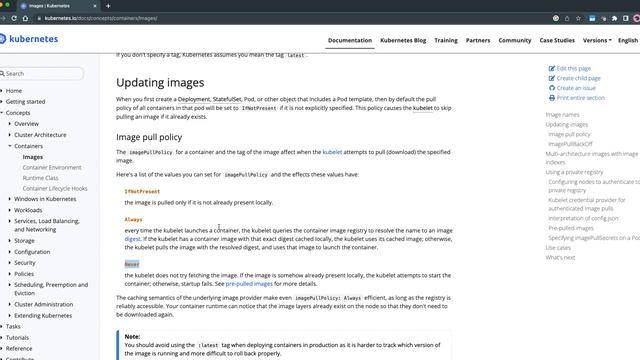
Task: Click the Create child page icon
Action: pyautogui.click(x=552, y=78)
